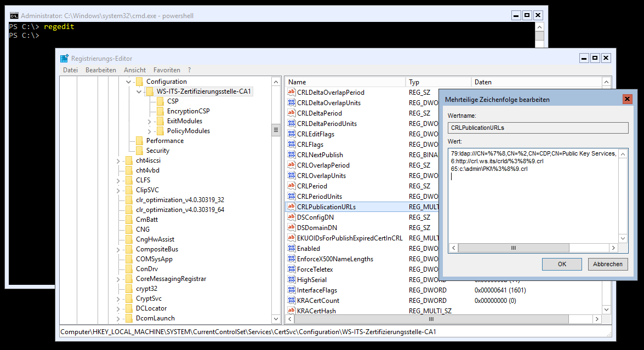
Task: Close the Mehrteilige Zeichenfolge dialog
Action: (627, 99)
